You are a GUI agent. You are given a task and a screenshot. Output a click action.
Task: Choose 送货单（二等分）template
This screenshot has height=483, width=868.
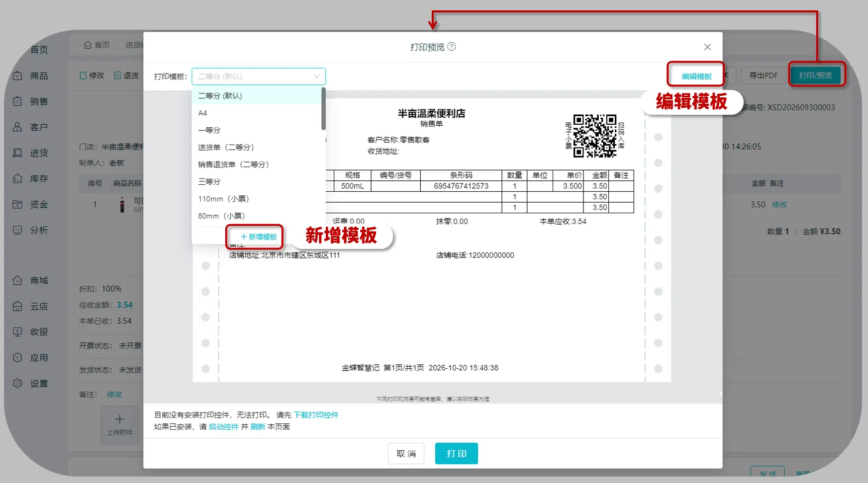pos(257,148)
